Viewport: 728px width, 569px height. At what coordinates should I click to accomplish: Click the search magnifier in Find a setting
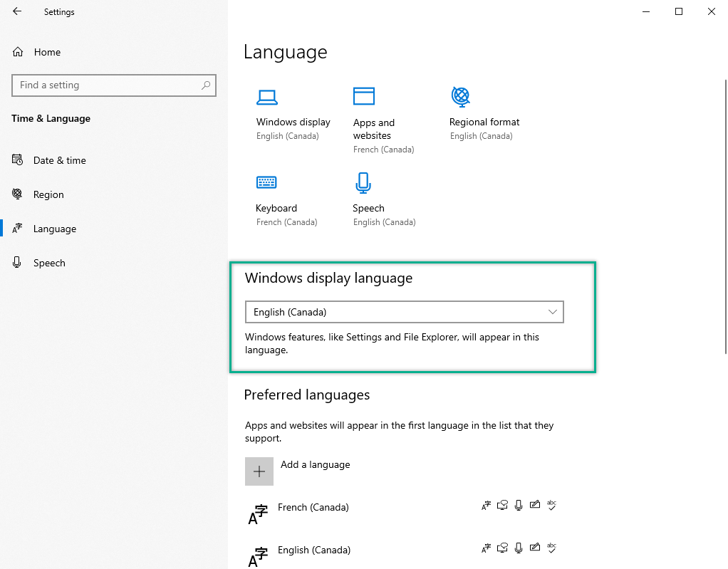206,85
